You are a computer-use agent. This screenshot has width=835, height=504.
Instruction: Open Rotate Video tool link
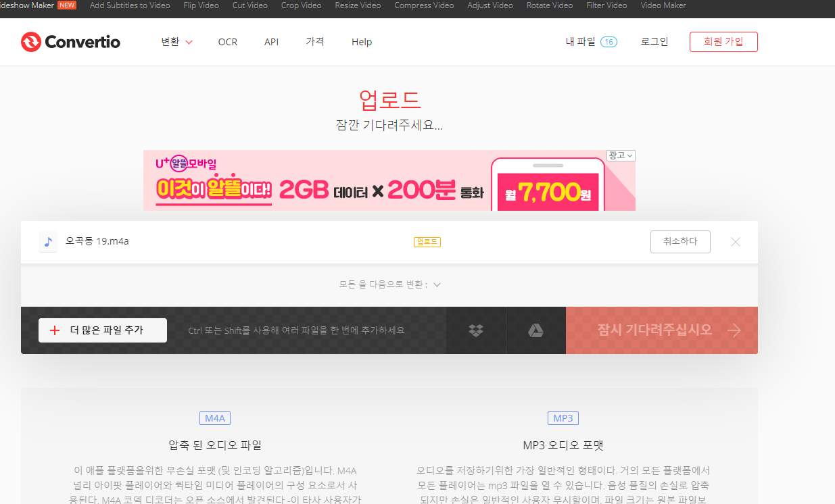[x=550, y=5]
